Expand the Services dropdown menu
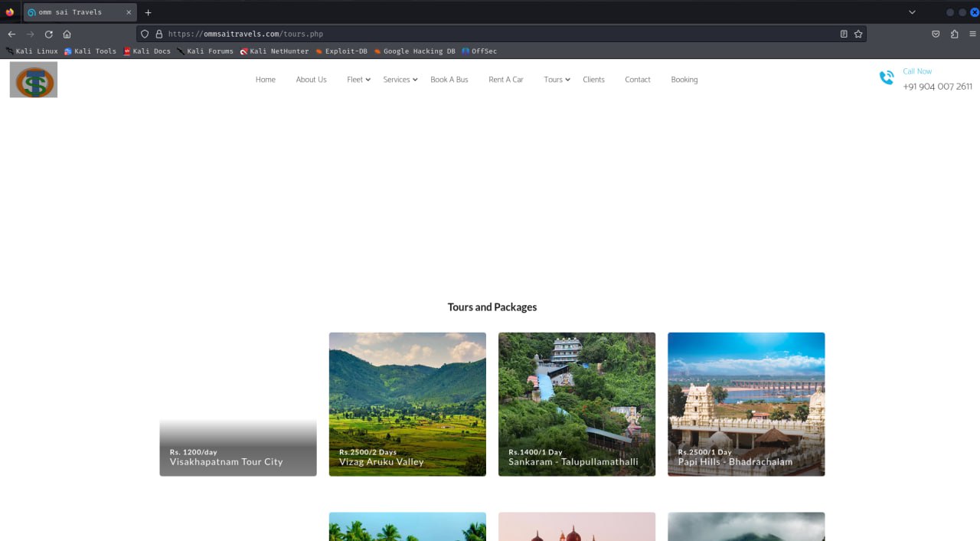Viewport: 980px width, 541px height. (x=400, y=80)
